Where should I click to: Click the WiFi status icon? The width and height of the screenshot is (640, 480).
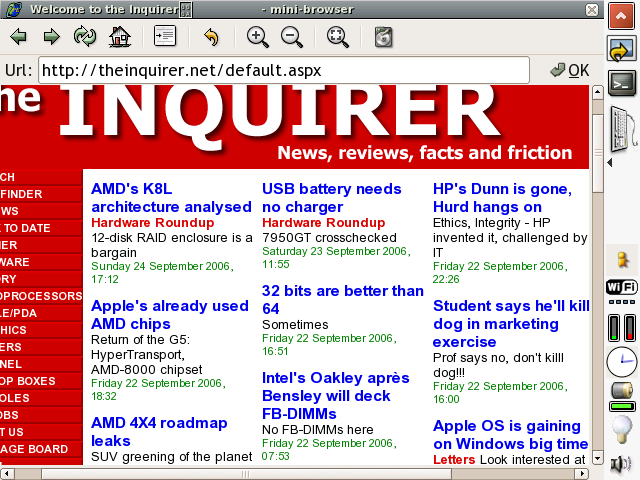pyautogui.click(x=622, y=287)
